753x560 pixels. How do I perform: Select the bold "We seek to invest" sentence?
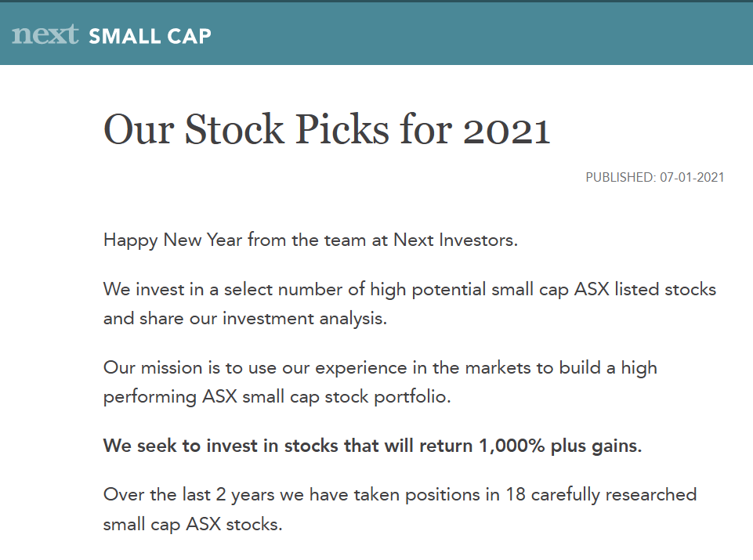click(373, 446)
